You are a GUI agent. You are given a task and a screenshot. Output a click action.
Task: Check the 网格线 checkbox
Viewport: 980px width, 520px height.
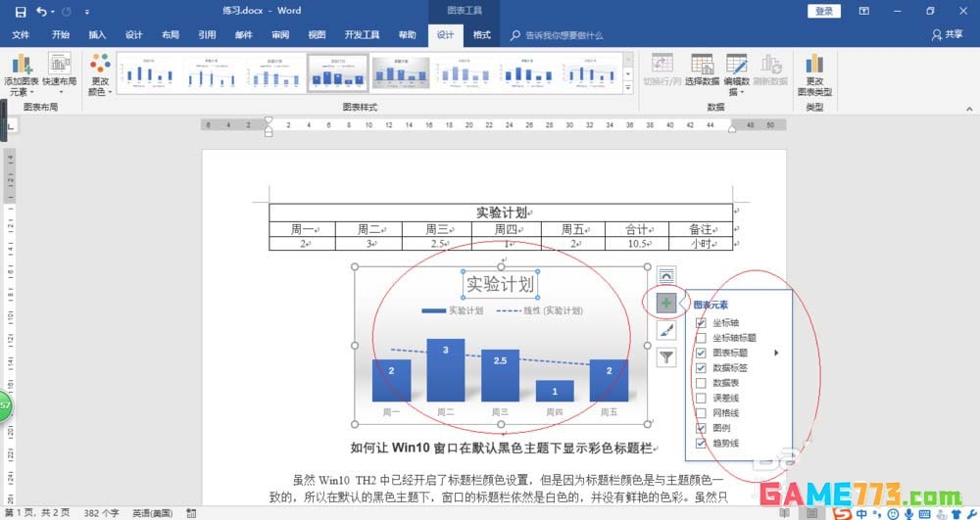tap(701, 412)
